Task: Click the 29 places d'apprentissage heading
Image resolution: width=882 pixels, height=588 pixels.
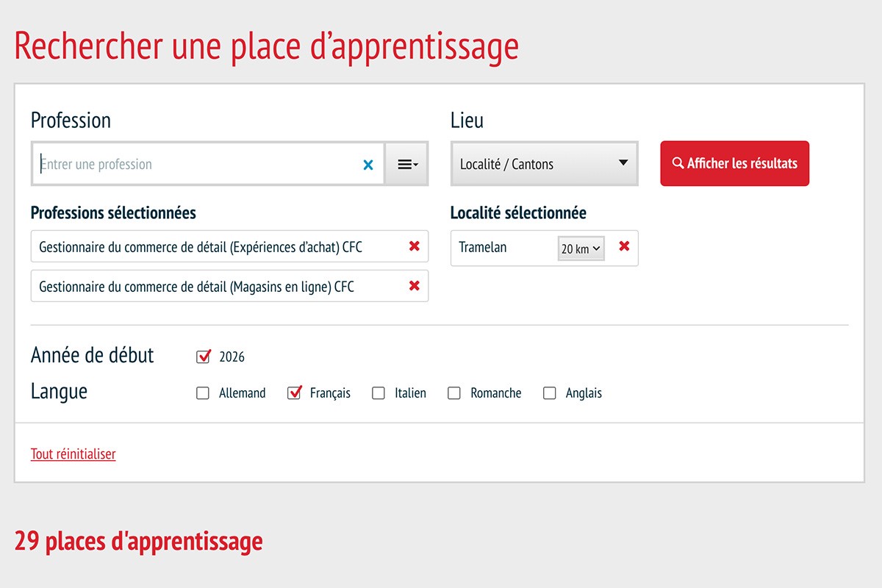Action: pos(138,541)
